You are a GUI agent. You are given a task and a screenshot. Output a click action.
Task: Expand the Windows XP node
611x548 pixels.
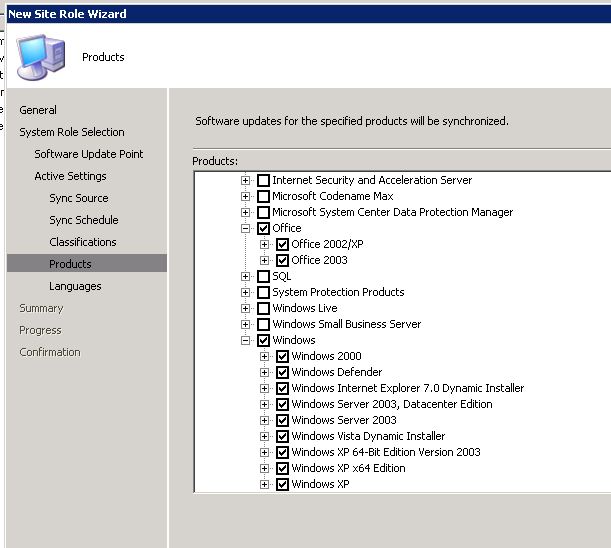pyautogui.click(x=264, y=484)
